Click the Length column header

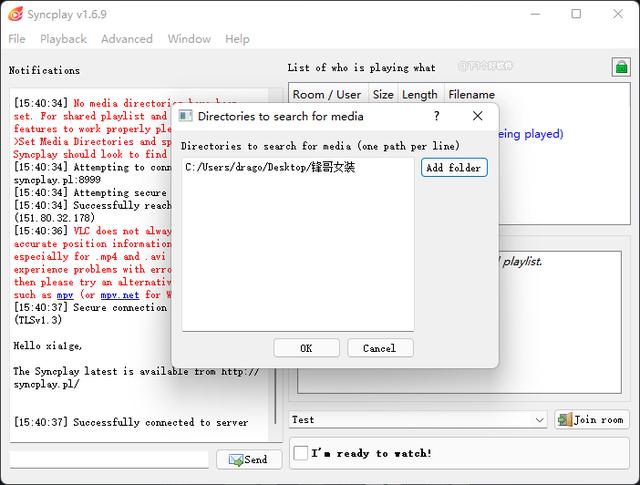pyautogui.click(x=420, y=95)
